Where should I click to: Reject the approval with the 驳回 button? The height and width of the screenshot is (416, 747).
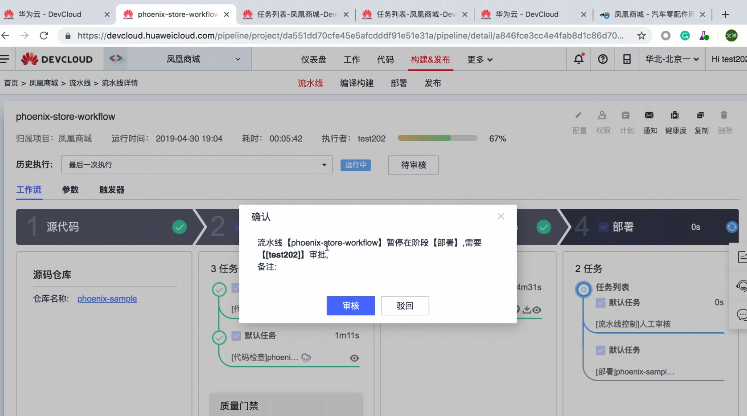click(405, 305)
